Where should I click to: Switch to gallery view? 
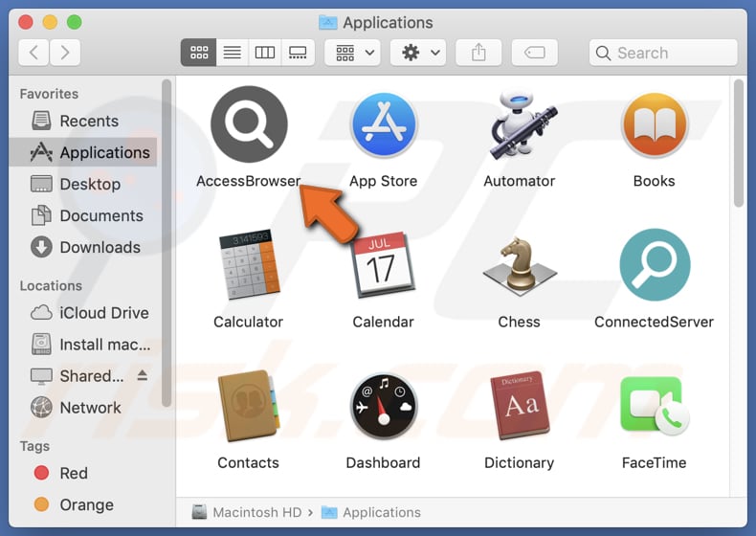pyautogui.click(x=298, y=52)
